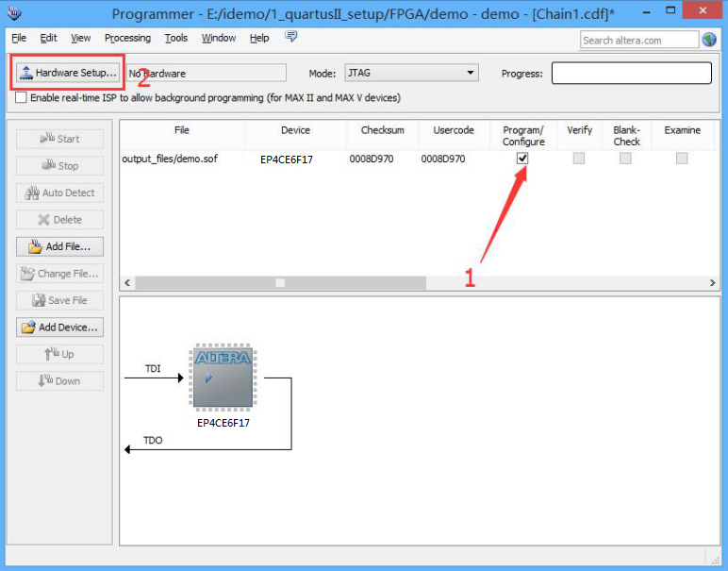Click the scroll left arrow of file list
This screenshot has height=571, width=728.
click(127, 283)
